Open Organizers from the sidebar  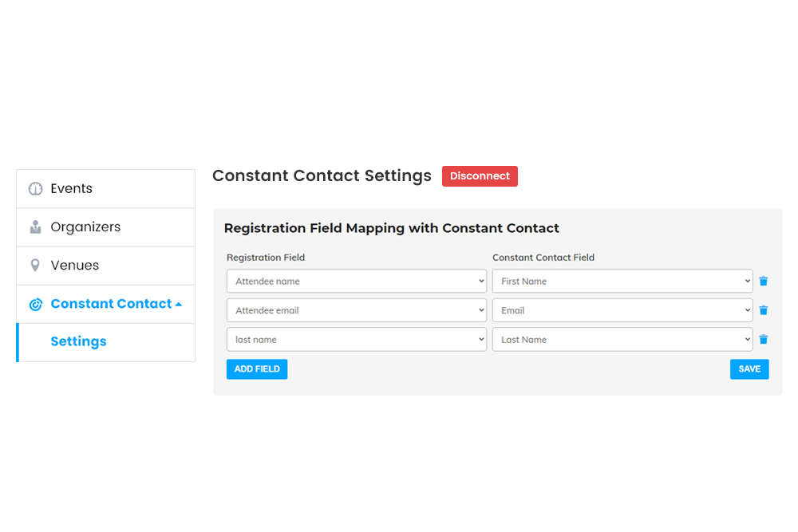[85, 227]
